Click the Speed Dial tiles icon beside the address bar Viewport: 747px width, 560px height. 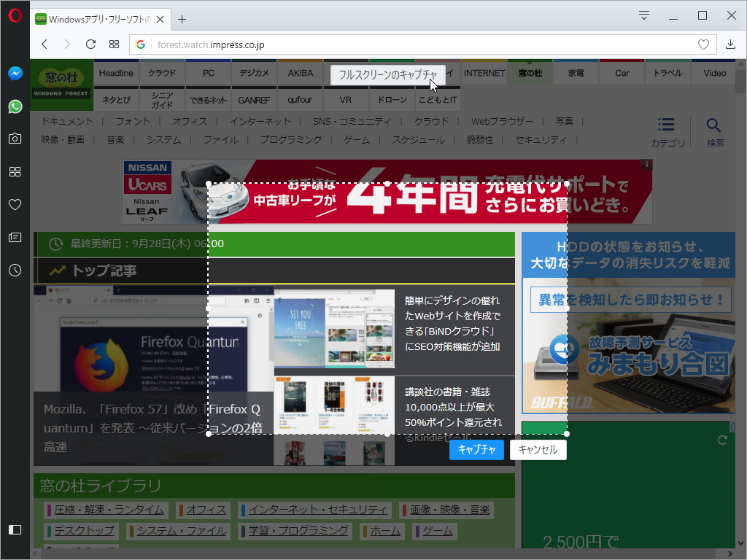(x=114, y=44)
